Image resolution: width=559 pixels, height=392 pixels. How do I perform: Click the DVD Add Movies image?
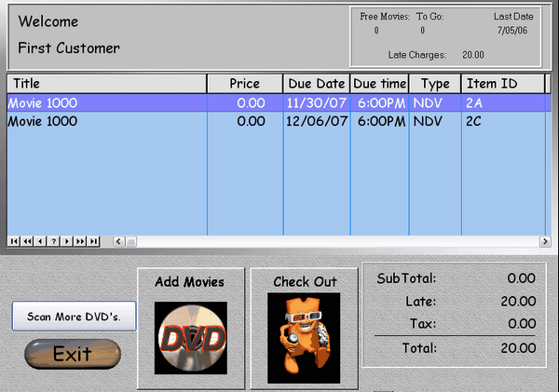pos(190,338)
